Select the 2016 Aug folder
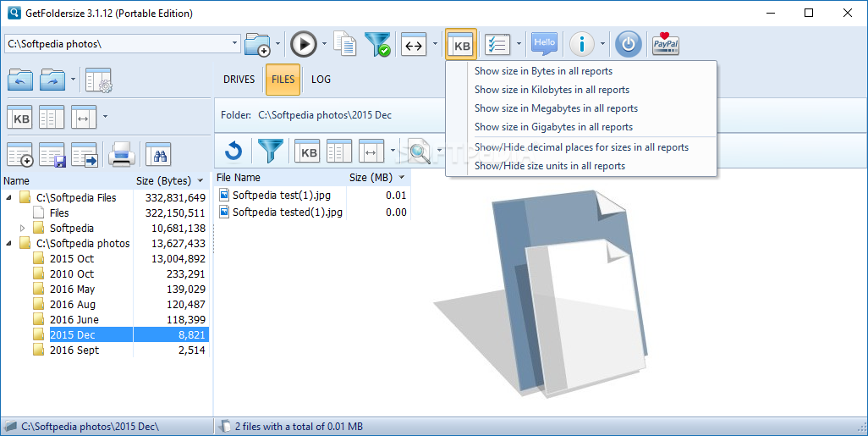Viewport: 868px width, 436px height. (x=73, y=304)
